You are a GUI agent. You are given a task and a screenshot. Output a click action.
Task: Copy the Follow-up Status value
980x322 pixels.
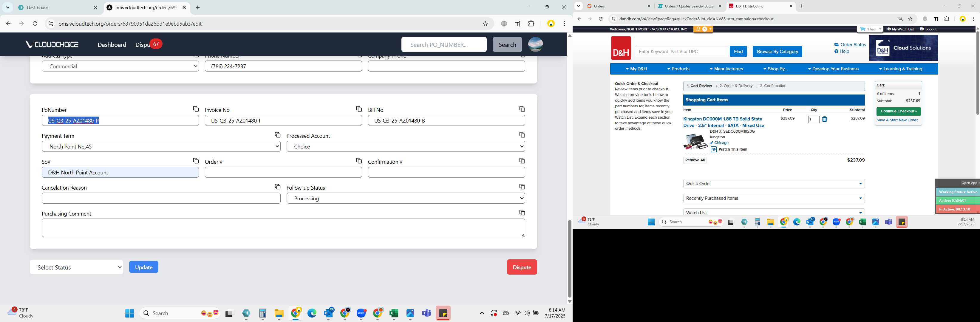point(522,187)
